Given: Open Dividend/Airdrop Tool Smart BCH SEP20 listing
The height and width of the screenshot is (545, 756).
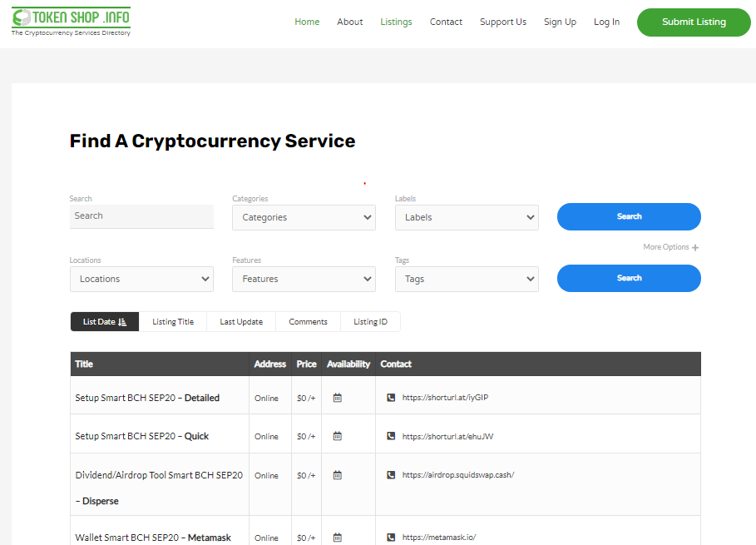Looking at the screenshot, I should (x=159, y=488).
